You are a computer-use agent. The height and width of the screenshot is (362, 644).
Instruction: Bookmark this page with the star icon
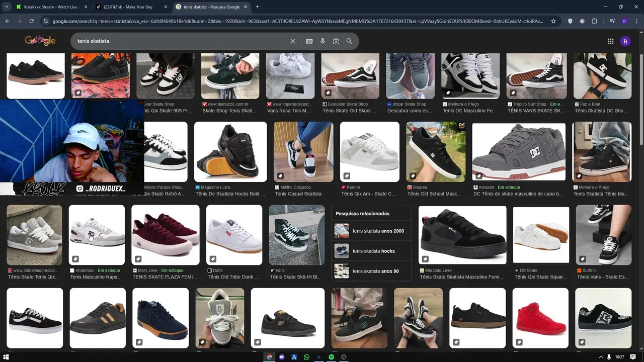click(553, 21)
